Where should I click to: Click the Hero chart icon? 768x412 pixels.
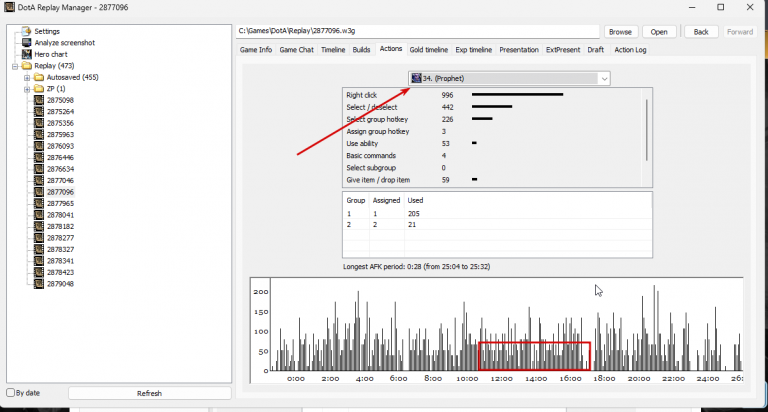(26, 54)
